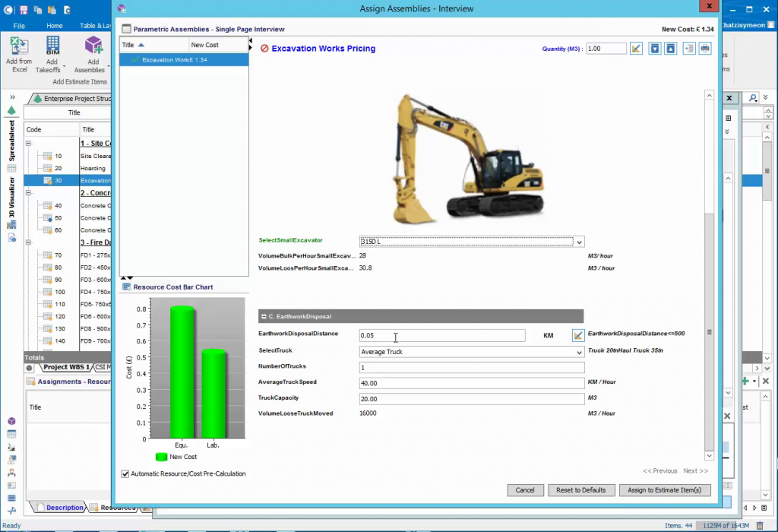
Task: Toggle Automatic Resource/Cost Pre-Calculation checkbox
Action: pos(125,473)
